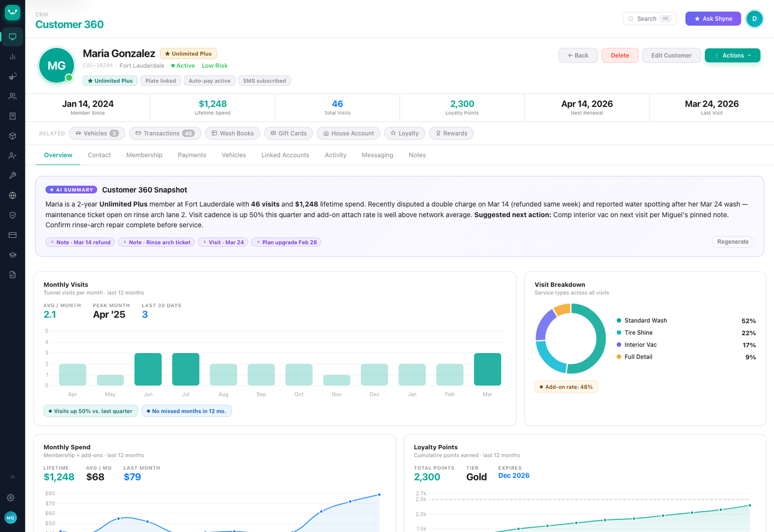Click the Jun bar in Monthly Visits chart
Screen dimensions: 774x532
(x=148, y=369)
